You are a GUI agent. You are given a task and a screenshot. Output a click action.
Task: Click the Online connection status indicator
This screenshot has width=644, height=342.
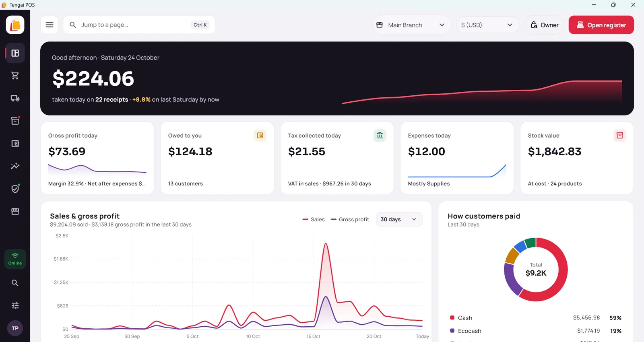click(15, 259)
